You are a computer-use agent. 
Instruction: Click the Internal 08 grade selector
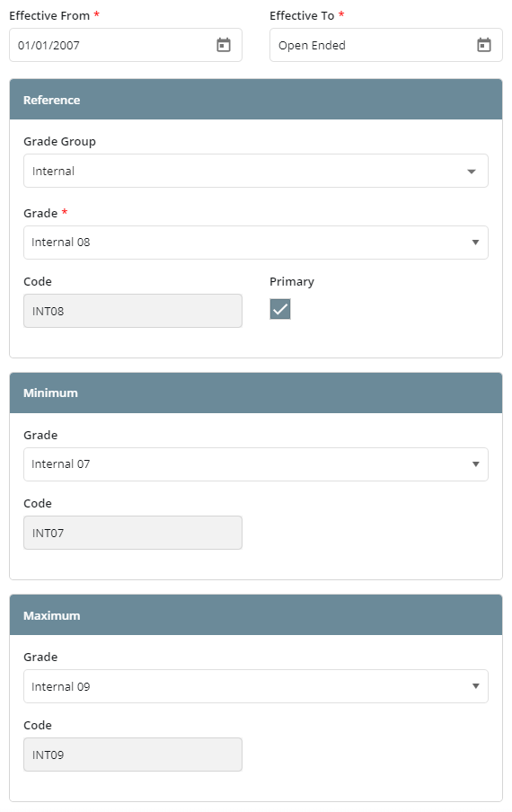256,243
